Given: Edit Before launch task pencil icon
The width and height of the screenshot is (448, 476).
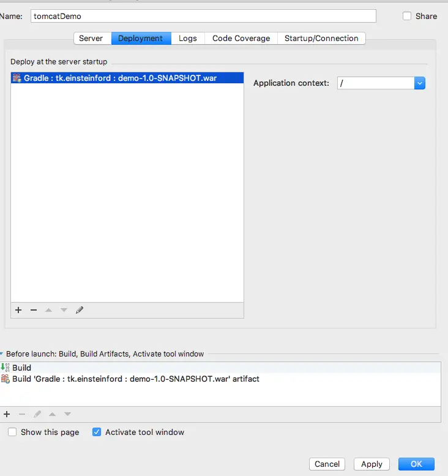Looking at the screenshot, I should tap(37, 414).
